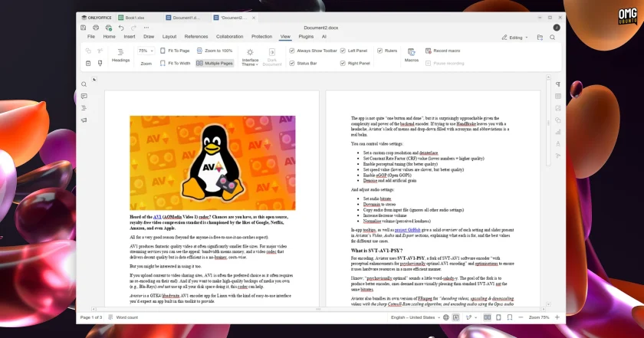Switch to the Document1 tab
The image size is (644, 338).
186,18
